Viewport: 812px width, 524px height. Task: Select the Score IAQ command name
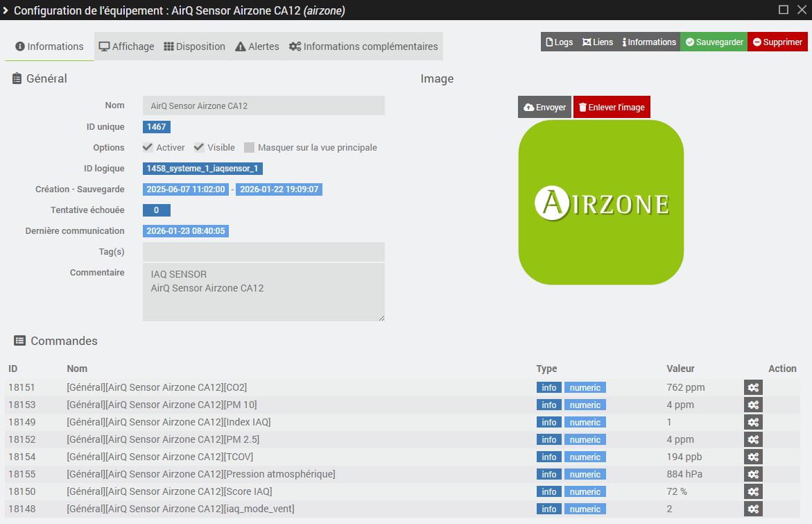pos(169,492)
